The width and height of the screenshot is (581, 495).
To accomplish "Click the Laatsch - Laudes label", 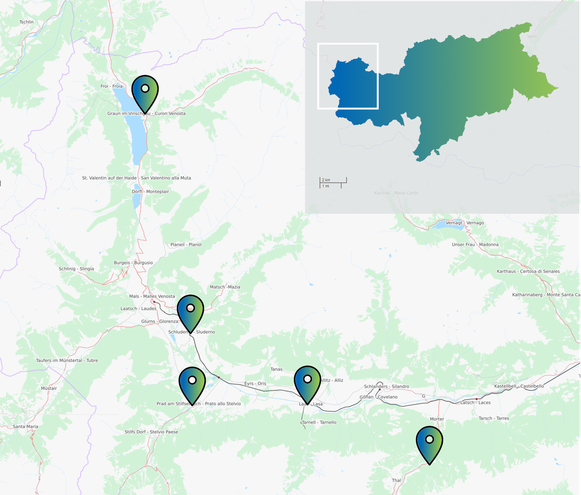I will pyautogui.click(x=139, y=308).
